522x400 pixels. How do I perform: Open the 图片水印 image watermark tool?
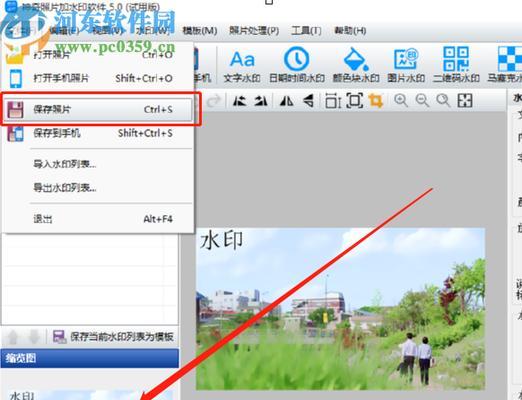coord(406,66)
